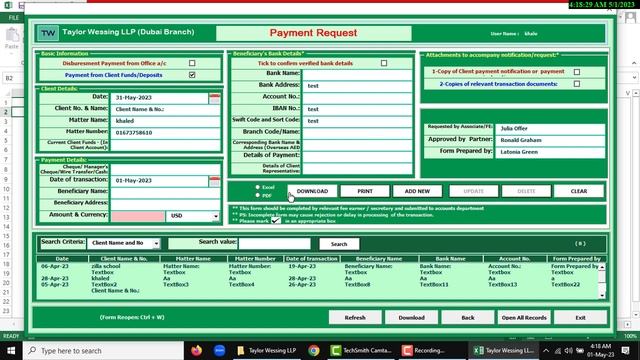Click the volume icon in system tray
Image resolution: width=640 pixels, height=360 pixels.
click(569, 351)
